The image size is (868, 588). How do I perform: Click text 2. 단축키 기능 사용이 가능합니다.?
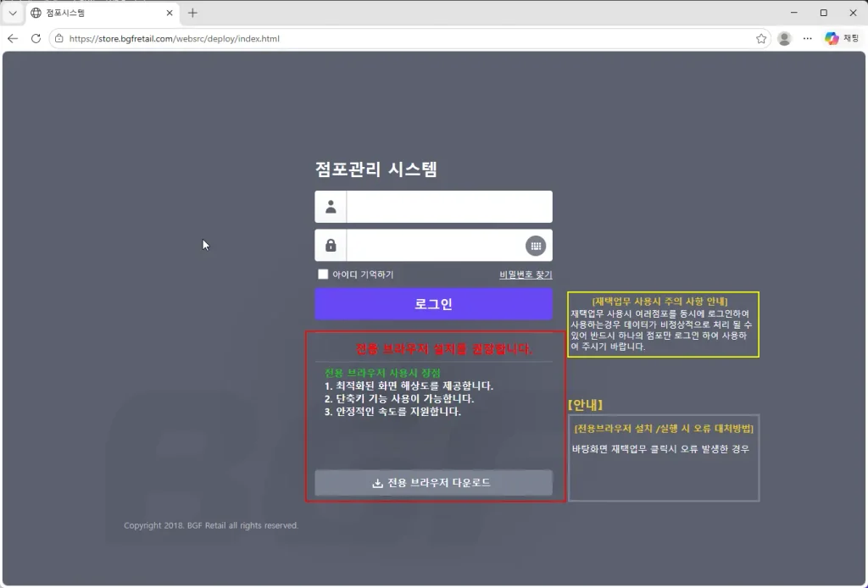(x=399, y=399)
